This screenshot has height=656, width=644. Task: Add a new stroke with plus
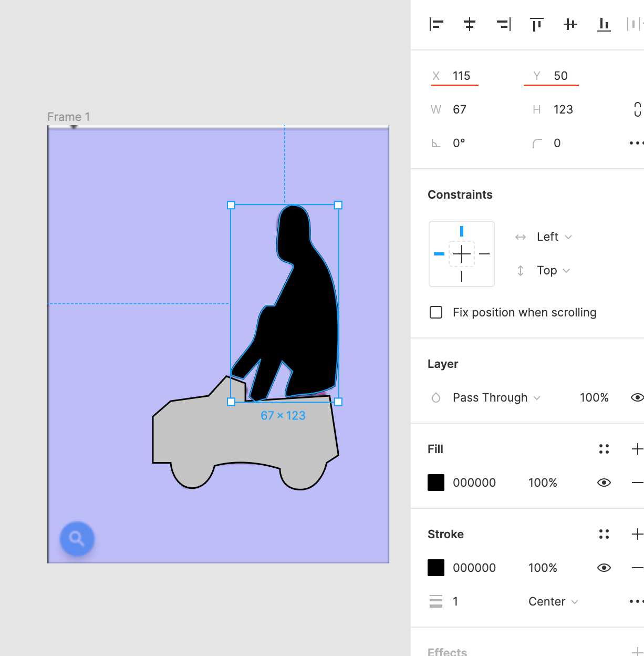637,534
